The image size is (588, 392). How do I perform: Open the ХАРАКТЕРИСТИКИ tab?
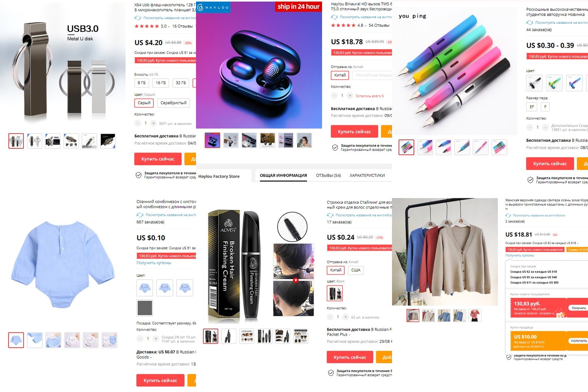point(367,176)
